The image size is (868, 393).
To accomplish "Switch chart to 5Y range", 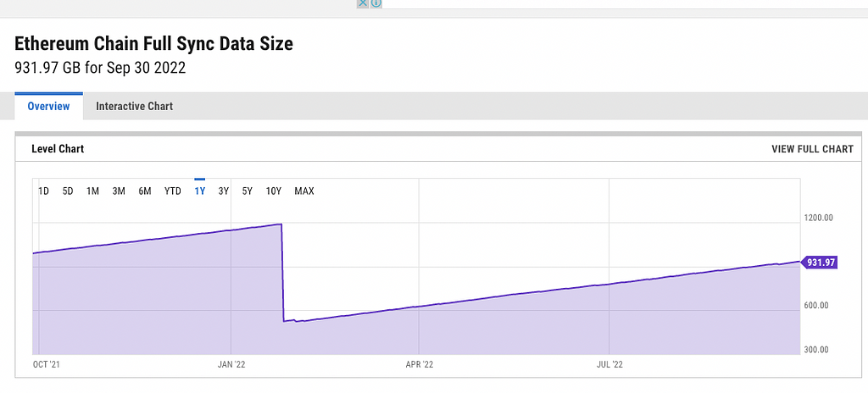I will pos(248,191).
